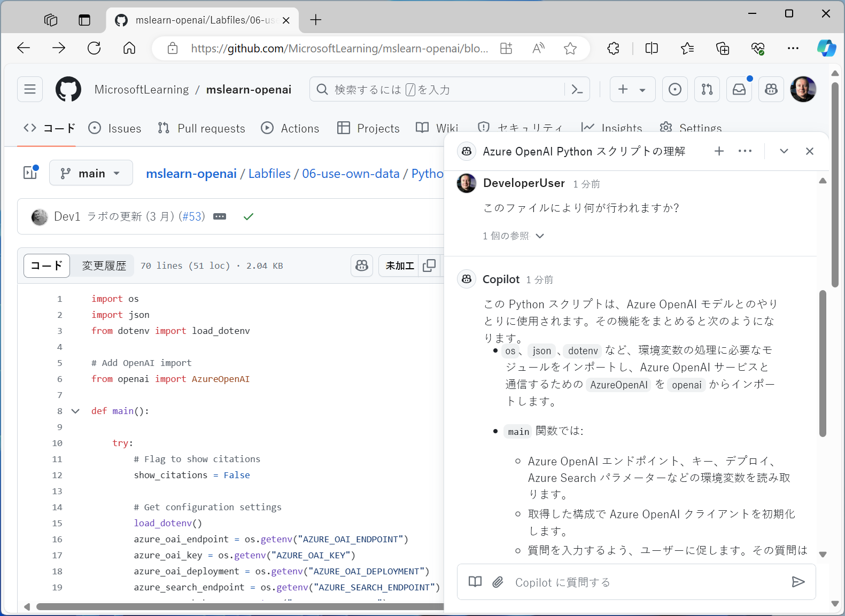Click the create new plus button
The image size is (845, 616).
tap(623, 89)
